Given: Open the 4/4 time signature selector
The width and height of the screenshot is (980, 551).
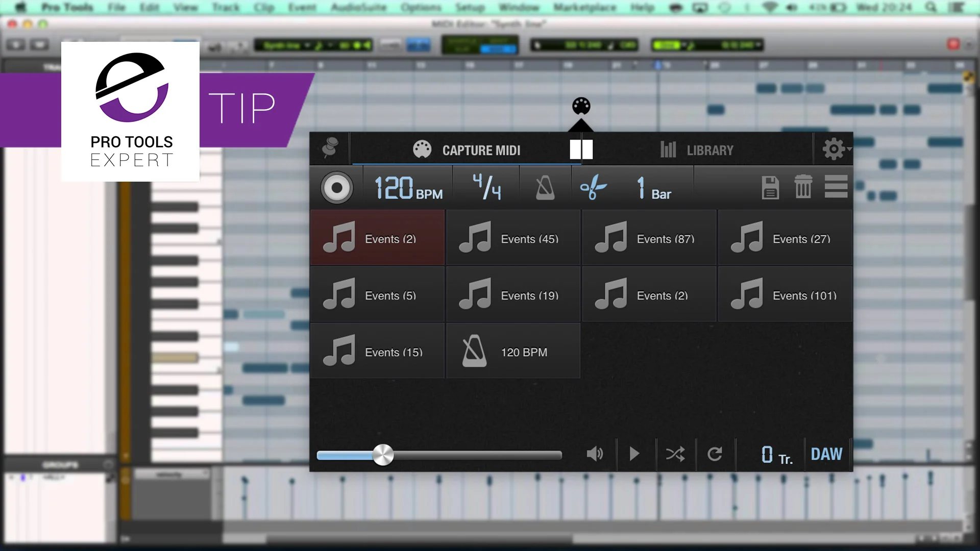Looking at the screenshot, I should point(486,188).
